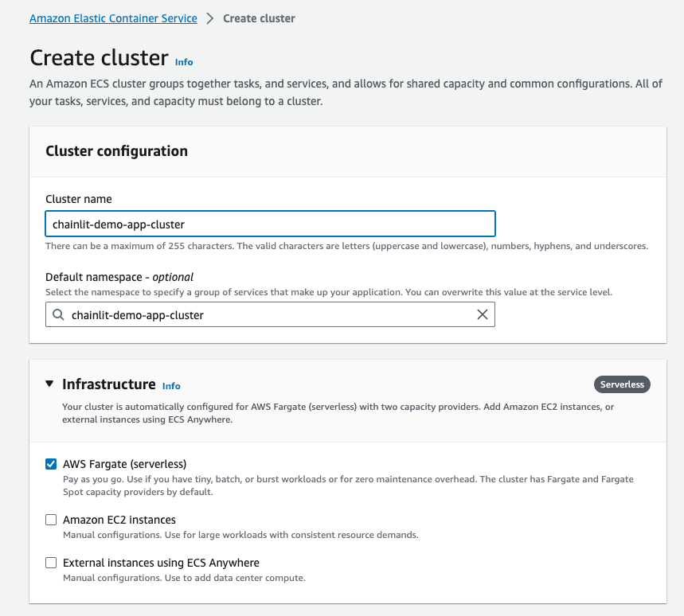Image resolution: width=684 pixels, height=616 pixels.
Task: Click the Cluster configuration section header
Action: (116, 150)
